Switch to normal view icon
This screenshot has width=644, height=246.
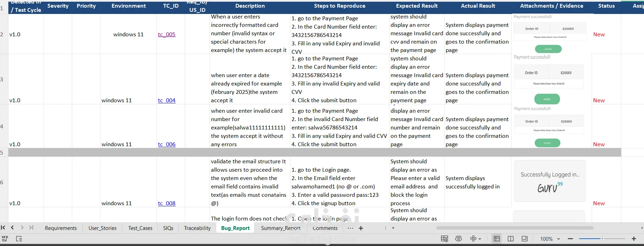point(497,239)
